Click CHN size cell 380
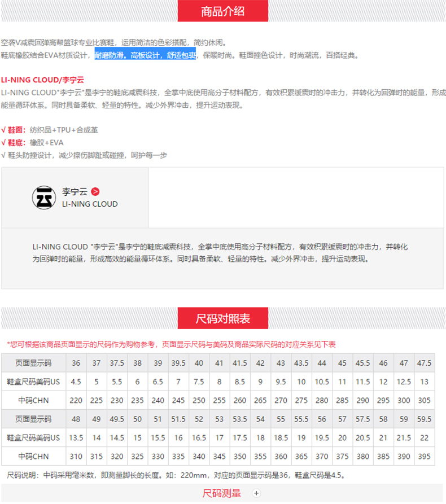This screenshot has height=504, width=446. click(362, 456)
